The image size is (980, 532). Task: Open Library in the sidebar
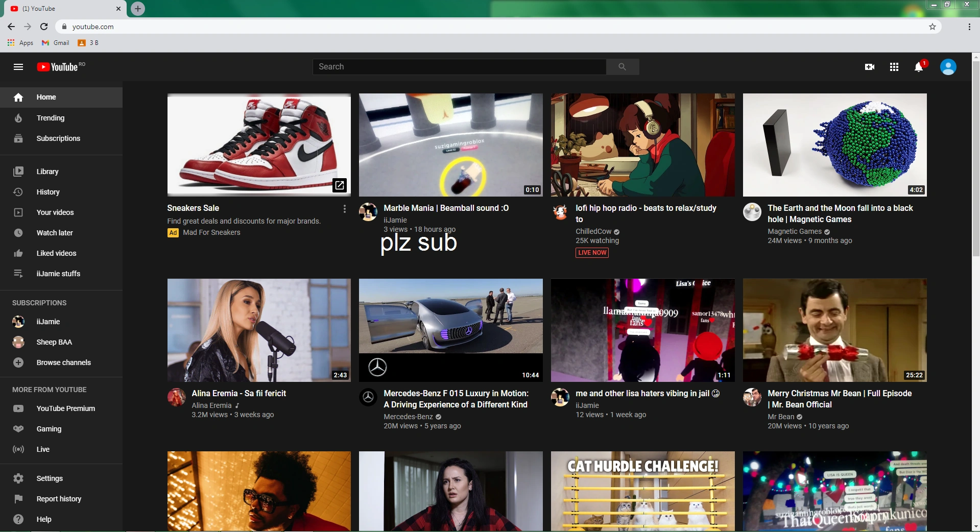[61, 172]
